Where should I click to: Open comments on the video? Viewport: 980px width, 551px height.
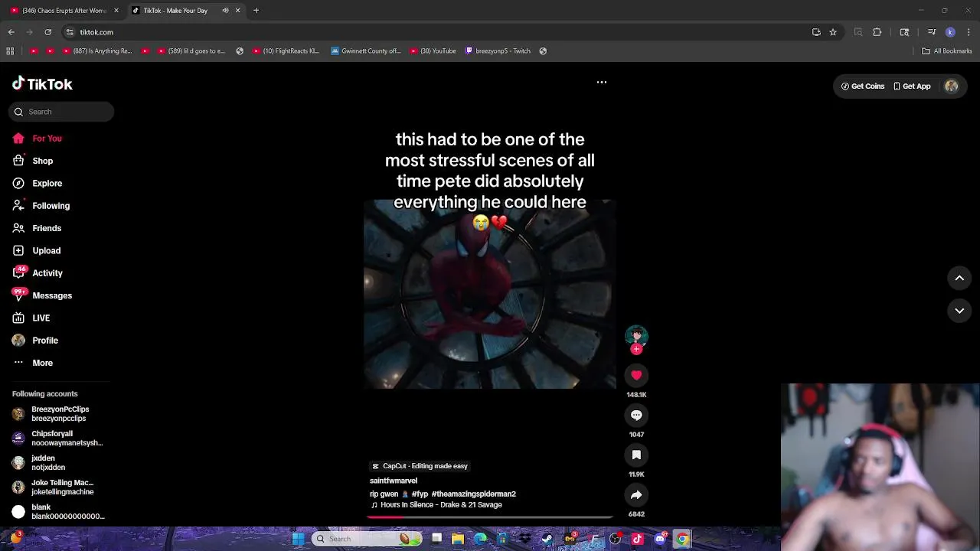636,415
